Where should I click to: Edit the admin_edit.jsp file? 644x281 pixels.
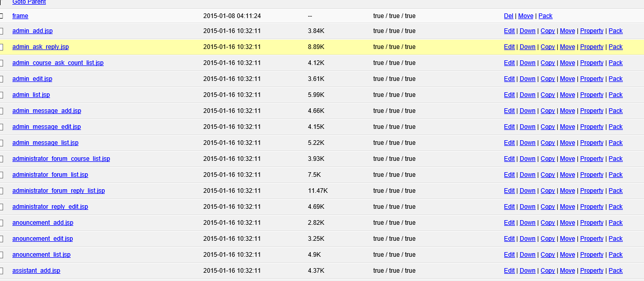point(509,79)
